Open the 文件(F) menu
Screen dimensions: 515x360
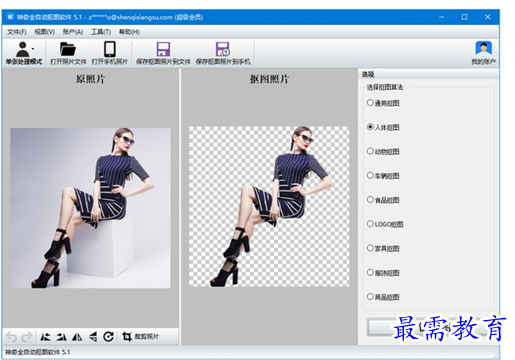[x=17, y=32]
